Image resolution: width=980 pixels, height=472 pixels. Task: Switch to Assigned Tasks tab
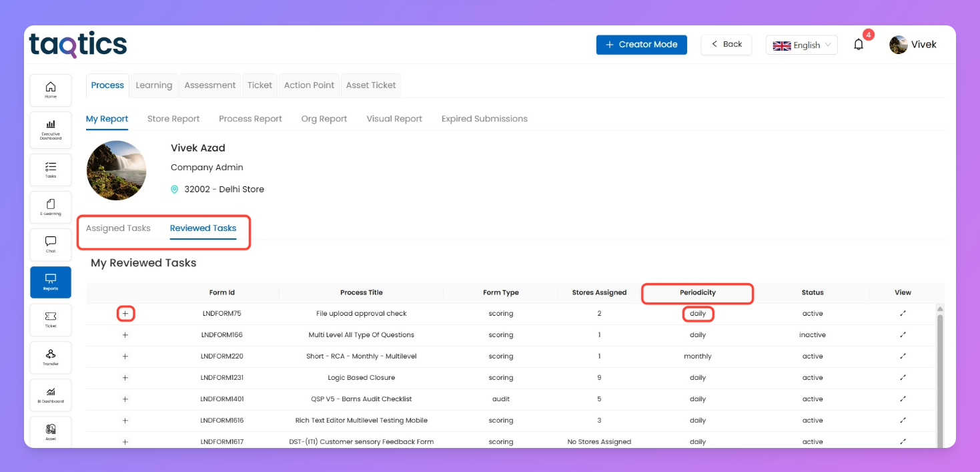click(x=118, y=228)
